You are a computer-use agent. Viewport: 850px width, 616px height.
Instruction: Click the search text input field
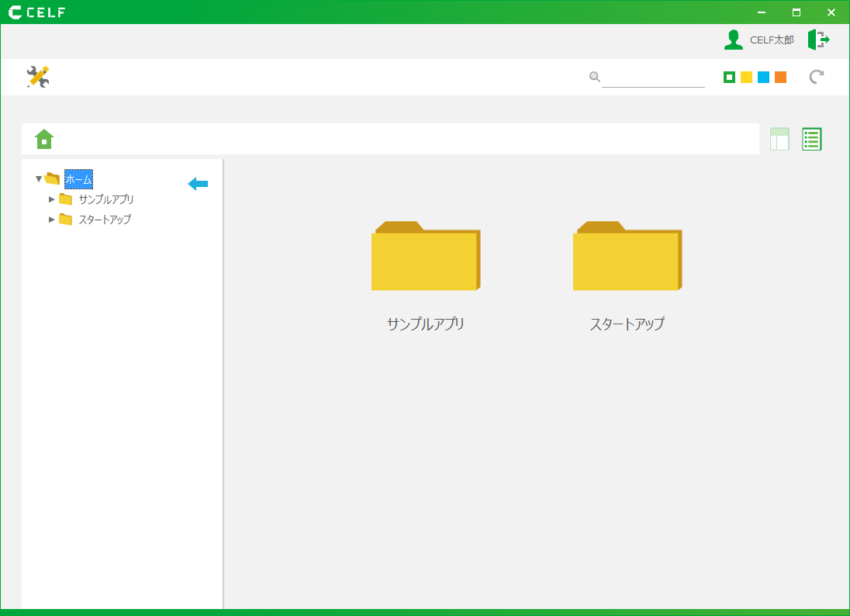pyautogui.click(x=653, y=78)
